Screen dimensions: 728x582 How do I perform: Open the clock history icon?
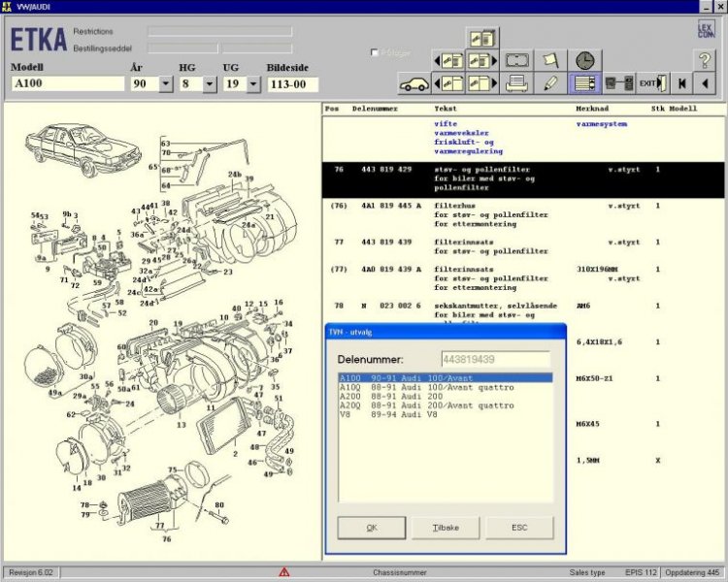(x=583, y=60)
